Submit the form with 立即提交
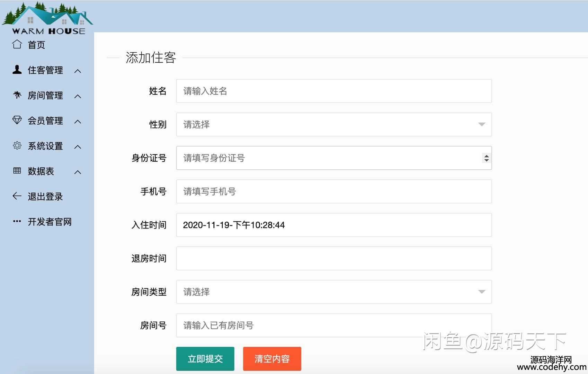This screenshot has width=588, height=374. (205, 359)
